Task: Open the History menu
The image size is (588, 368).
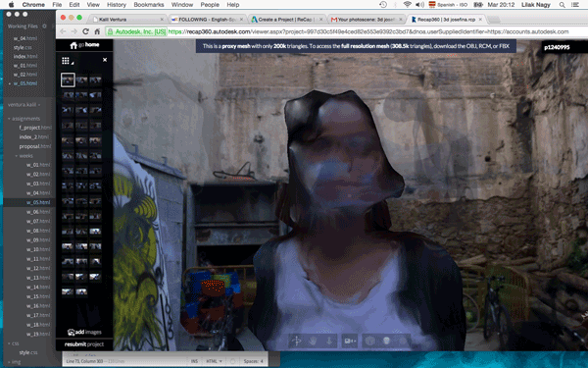Action: [x=117, y=5]
